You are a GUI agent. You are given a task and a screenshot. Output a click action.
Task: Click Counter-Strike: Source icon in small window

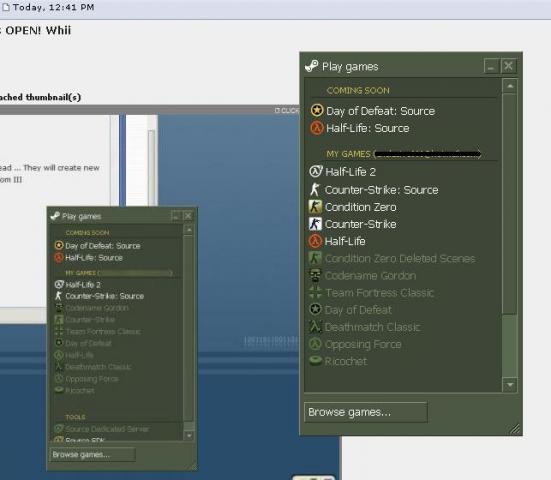pos(59,296)
